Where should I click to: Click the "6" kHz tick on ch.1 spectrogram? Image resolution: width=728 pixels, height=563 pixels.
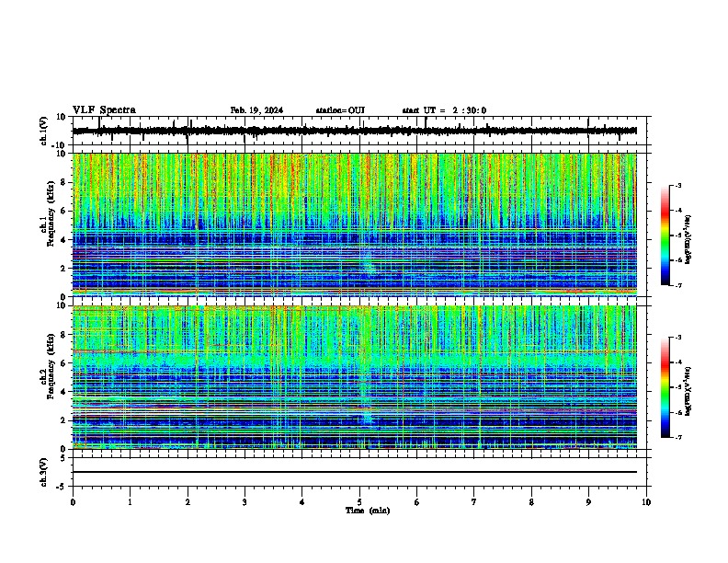click(63, 211)
